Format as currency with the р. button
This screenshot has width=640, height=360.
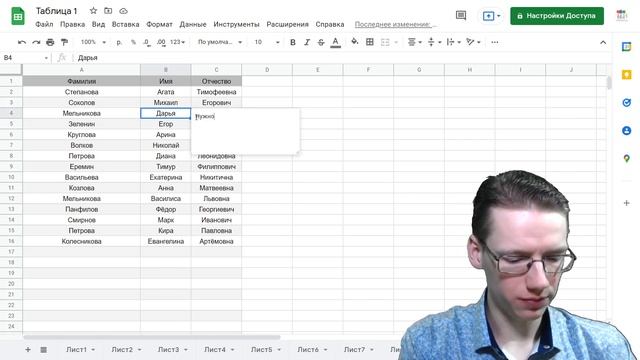[x=119, y=42]
